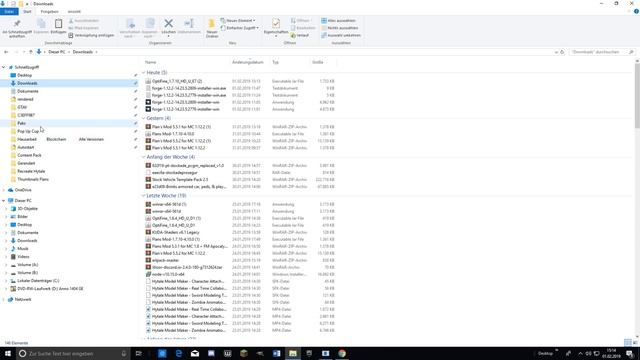
Task: Open the notification center icon in tray
Action: [630, 353]
